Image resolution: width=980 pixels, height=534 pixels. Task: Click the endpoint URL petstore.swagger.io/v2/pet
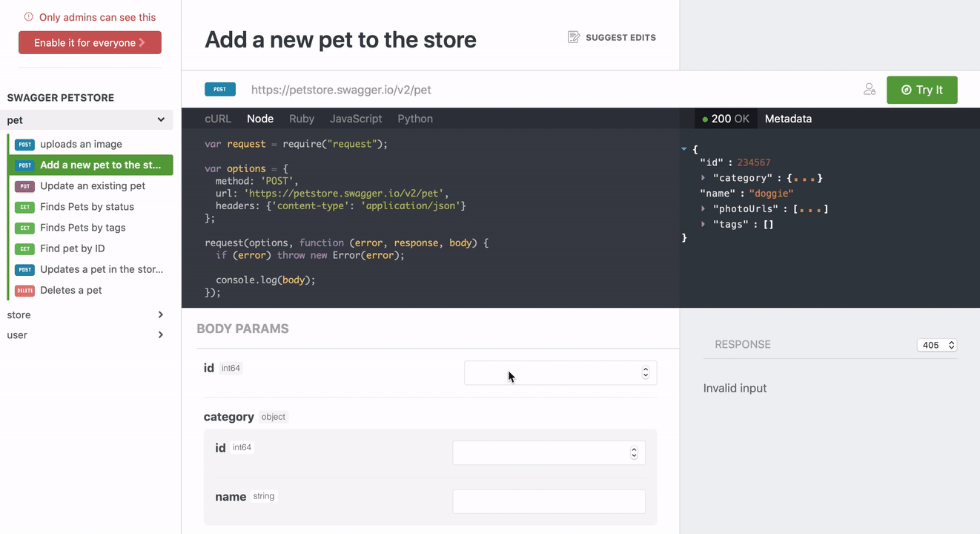[341, 90]
